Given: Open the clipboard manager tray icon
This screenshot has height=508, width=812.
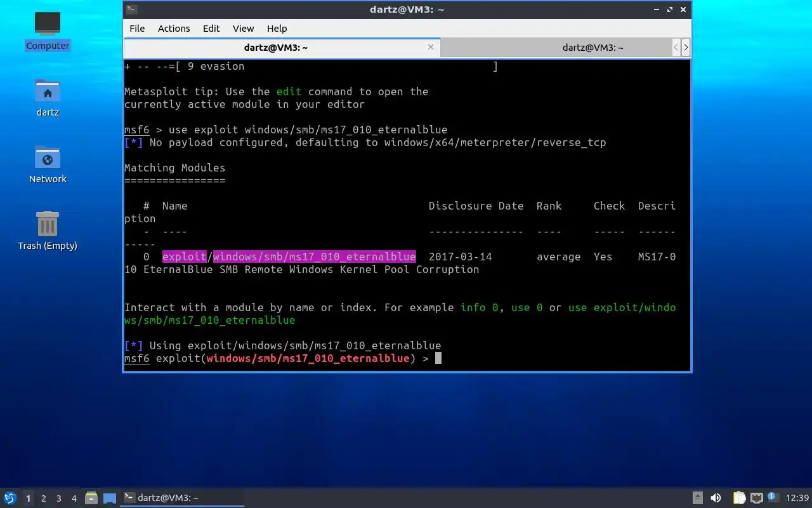Looking at the screenshot, I should [739, 498].
